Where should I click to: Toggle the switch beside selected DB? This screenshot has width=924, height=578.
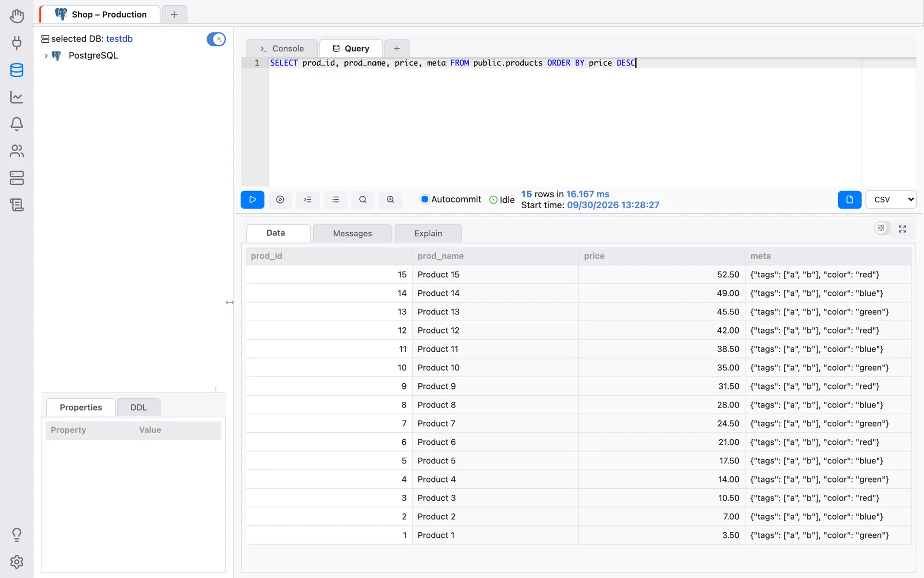(216, 39)
